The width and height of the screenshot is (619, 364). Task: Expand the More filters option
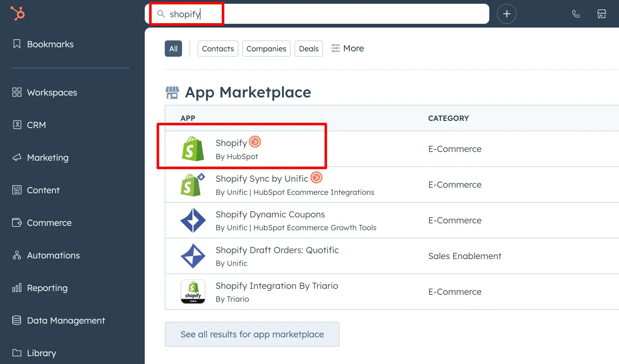(x=347, y=48)
